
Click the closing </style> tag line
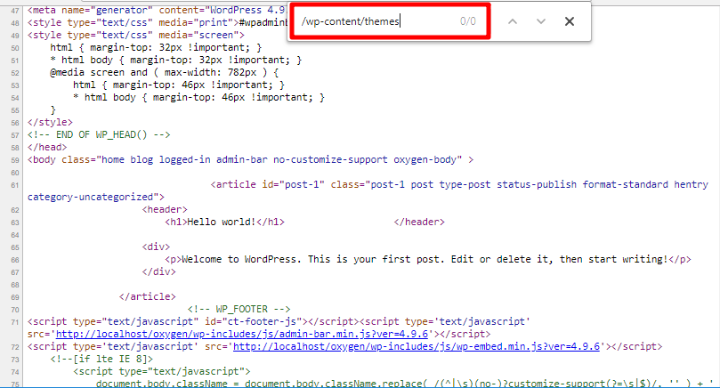pos(50,122)
